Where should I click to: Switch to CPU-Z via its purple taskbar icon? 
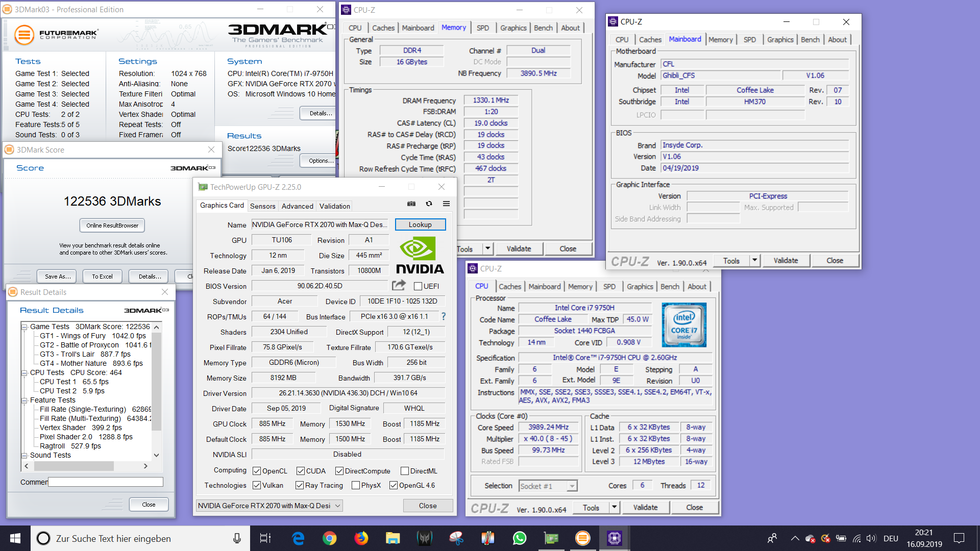pos(614,538)
